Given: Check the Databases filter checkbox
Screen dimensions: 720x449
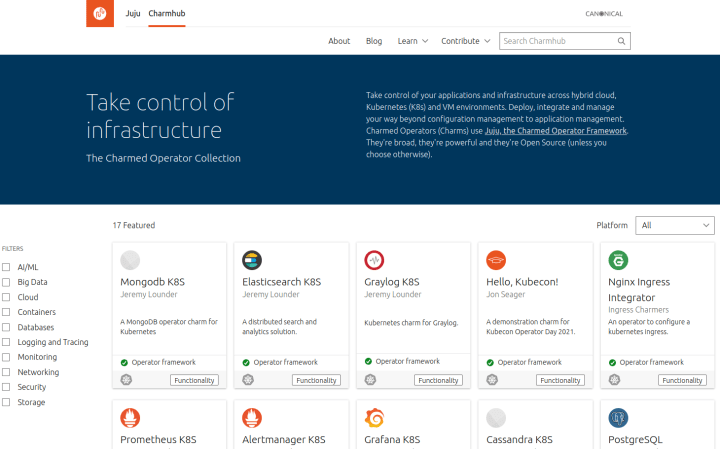Looking at the screenshot, I should coord(6,327).
